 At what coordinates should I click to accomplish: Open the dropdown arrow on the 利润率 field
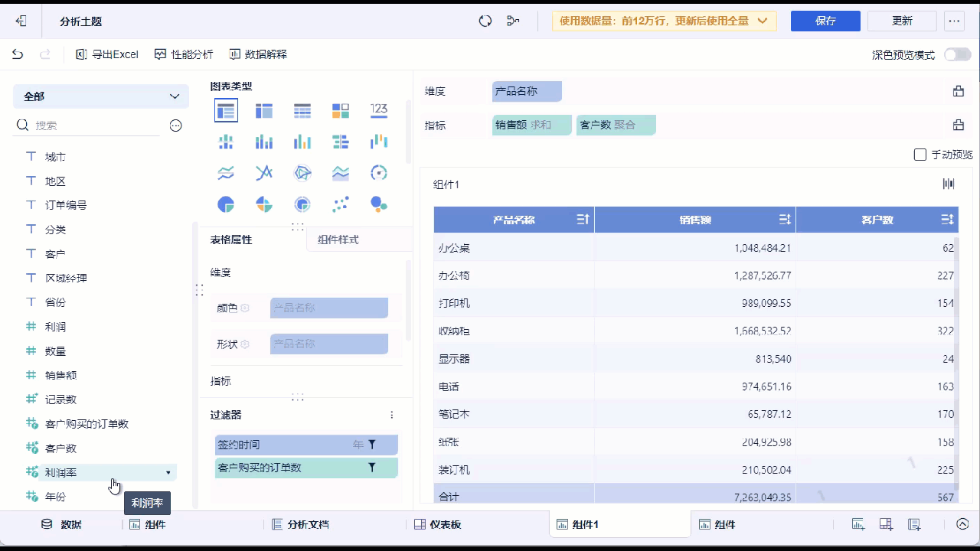[168, 473]
